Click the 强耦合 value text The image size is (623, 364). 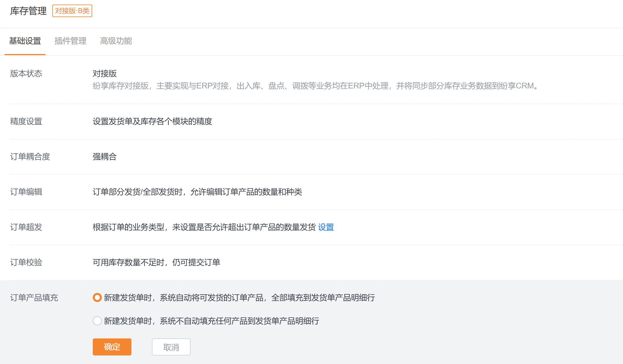tap(104, 157)
